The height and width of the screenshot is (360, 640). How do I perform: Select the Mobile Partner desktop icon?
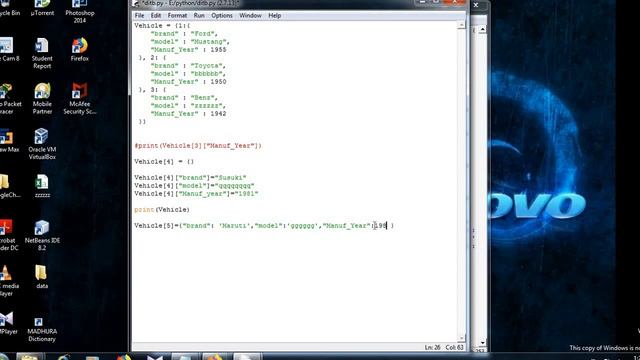pos(42,98)
